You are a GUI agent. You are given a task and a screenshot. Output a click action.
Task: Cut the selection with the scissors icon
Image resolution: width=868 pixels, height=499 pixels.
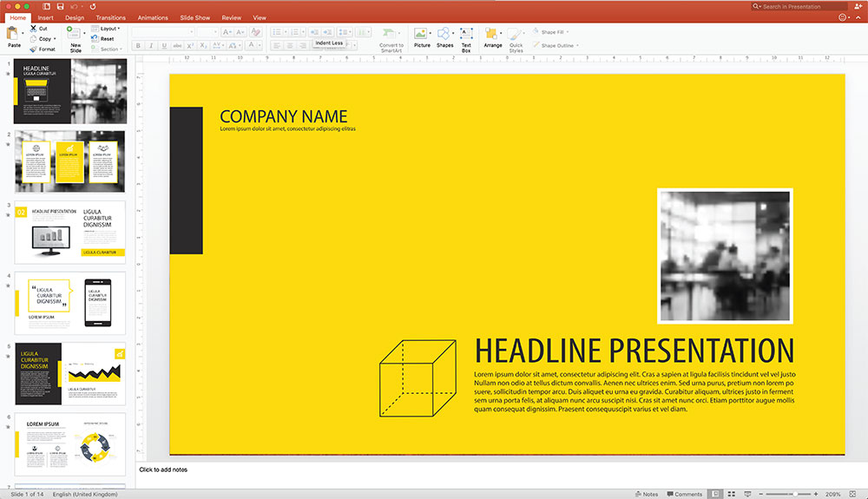[x=33, y=29]
